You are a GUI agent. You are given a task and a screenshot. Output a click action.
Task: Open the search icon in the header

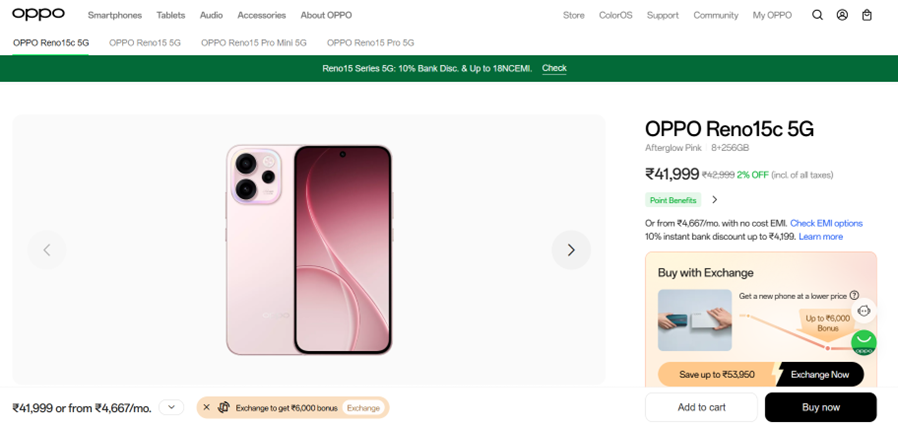[817, 15]
